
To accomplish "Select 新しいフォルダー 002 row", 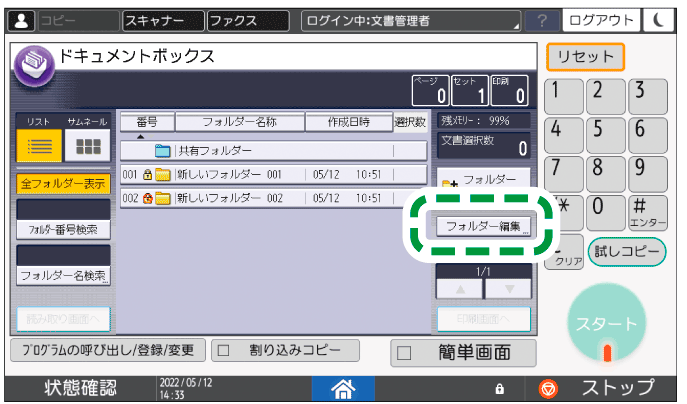I will pyautogui.click(x=273, y=198).
